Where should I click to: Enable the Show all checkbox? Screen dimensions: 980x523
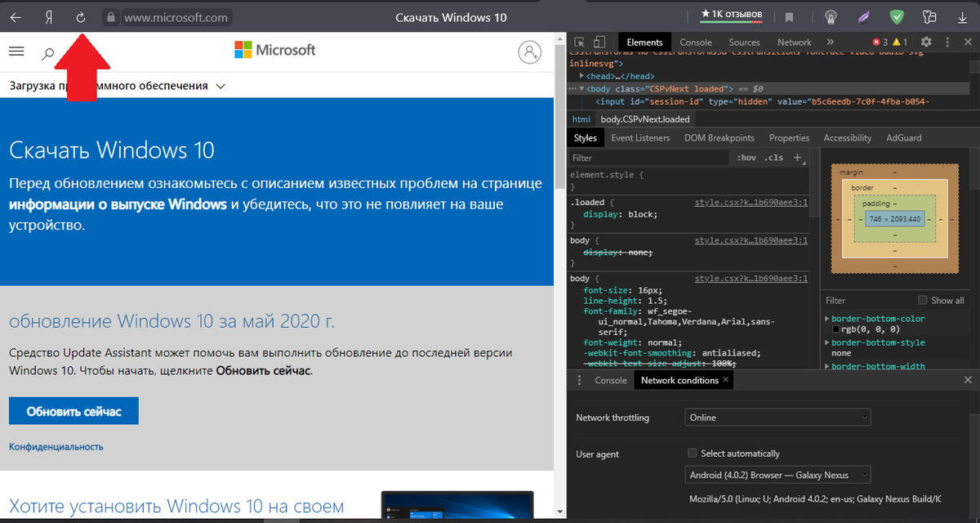click(x=923, y=300)
